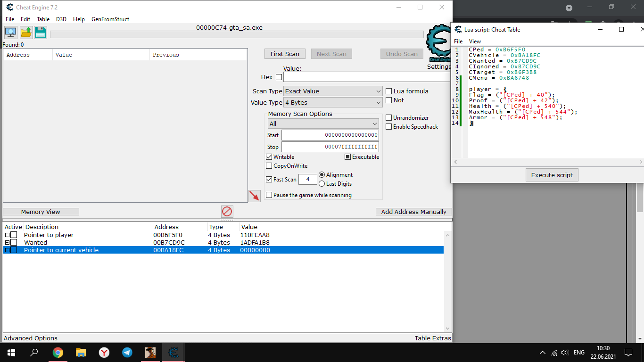Image resolution: width=644 pixels, height=362 pixels.
Task: Toggle the Enable Speedhack checkbox
Action: pos(389,127)
